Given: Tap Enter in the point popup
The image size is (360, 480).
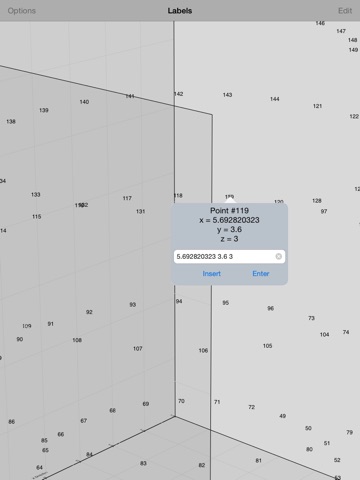Looking at the screenshot, I should pyautogui.click(x=261, y=274).
